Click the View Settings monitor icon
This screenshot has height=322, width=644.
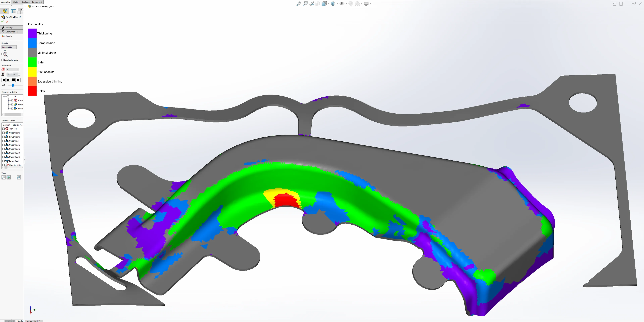(366, 4)
